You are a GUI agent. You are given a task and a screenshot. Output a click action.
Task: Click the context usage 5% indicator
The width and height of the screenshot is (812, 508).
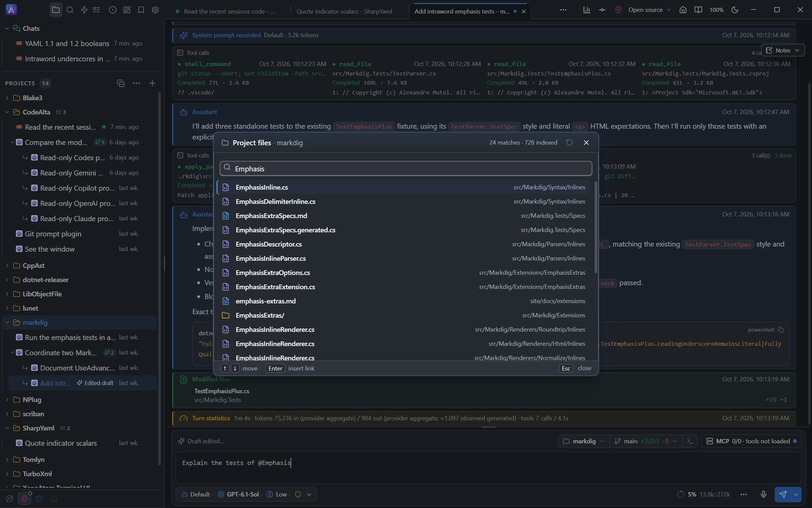(x=703, y=494)
